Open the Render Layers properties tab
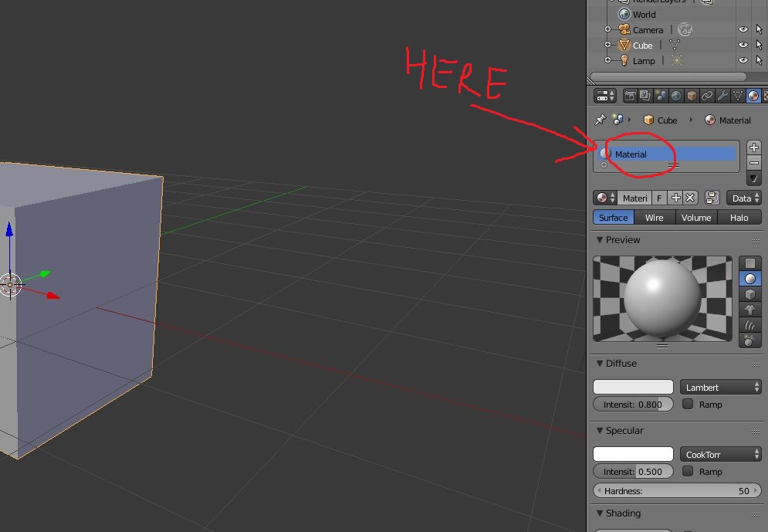 tap(645, 96)
